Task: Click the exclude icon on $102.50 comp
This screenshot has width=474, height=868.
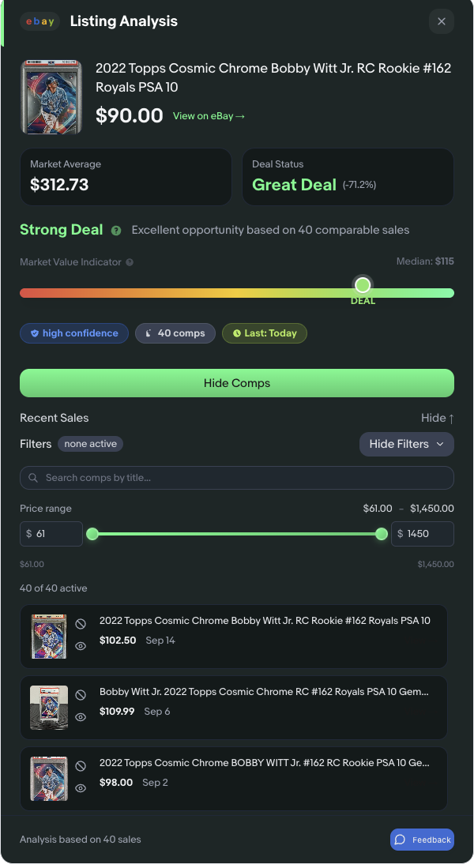Action: point(81,624)
